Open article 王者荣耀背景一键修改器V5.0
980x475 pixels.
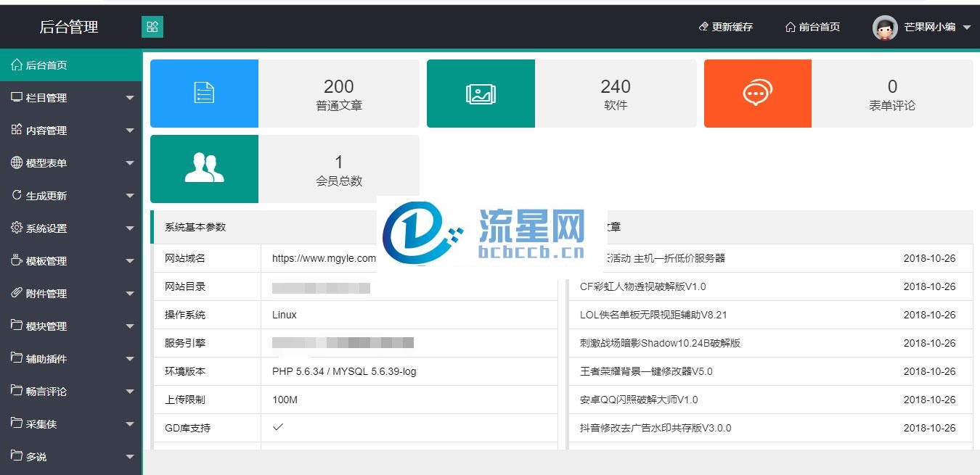646,371
